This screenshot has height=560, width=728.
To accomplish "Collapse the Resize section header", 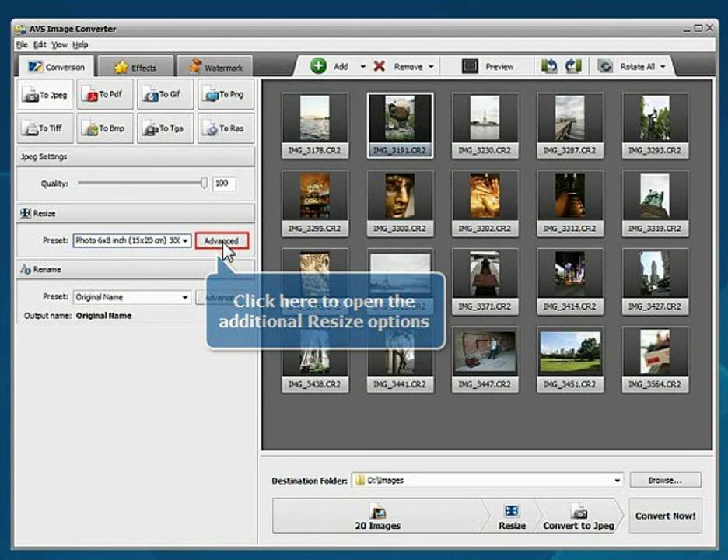I will (135, 214).
